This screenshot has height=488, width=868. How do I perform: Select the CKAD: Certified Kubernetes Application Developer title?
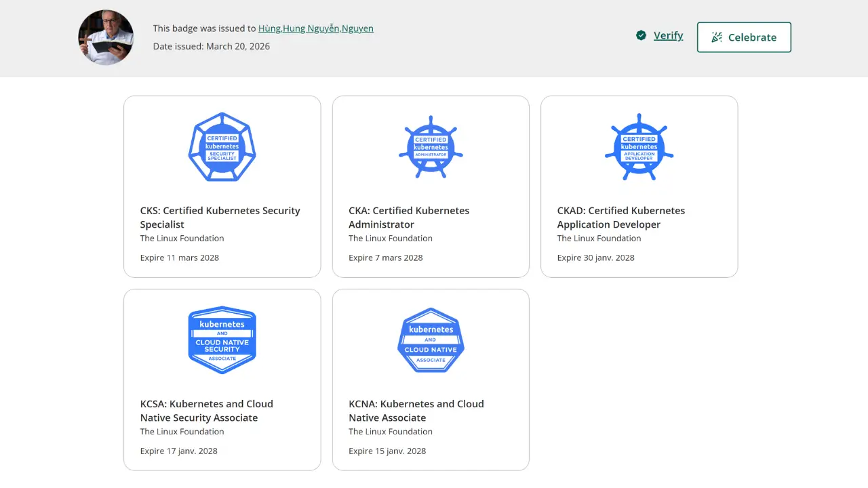pyautogui.click(x=620, y=218)
